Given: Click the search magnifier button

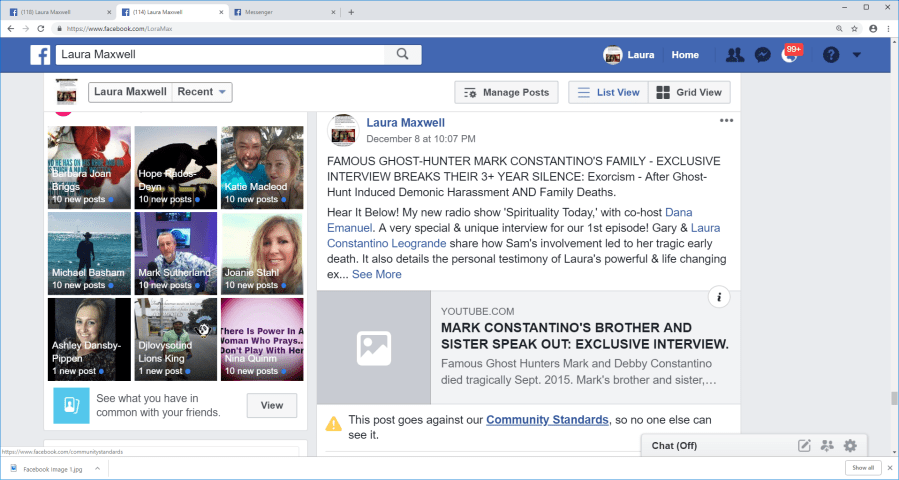Looking at the screenshot, I should click(402, 55).
